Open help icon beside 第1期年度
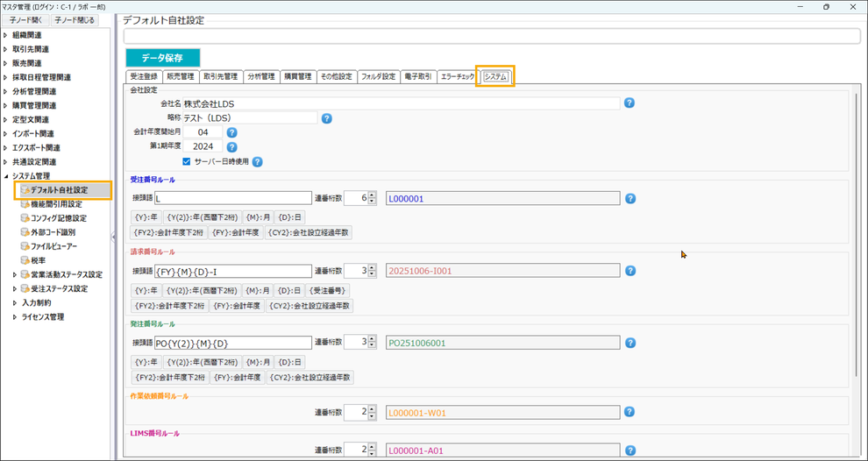The image size is (868, 461). pyautogui.click(x=232, y=147)
